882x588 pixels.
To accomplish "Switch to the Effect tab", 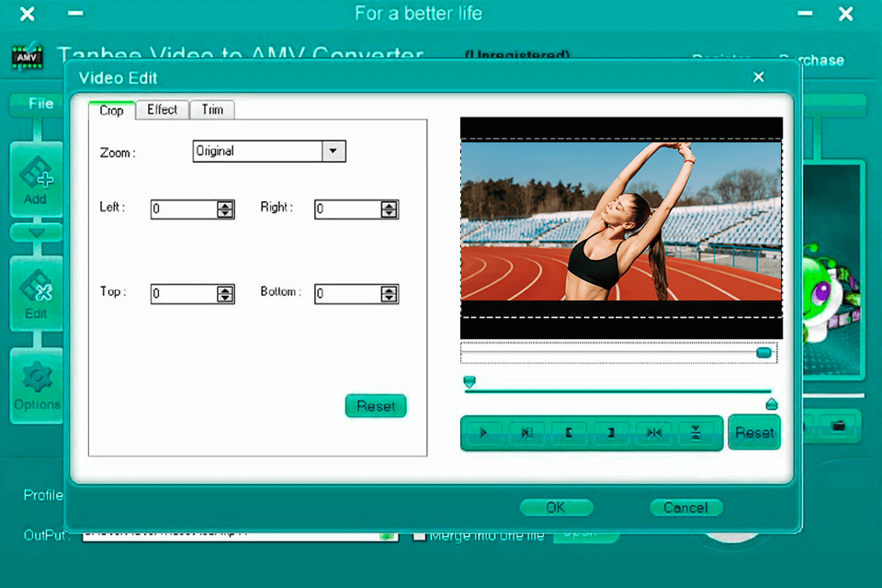I will pyautogui.click(x=162, y=109).
